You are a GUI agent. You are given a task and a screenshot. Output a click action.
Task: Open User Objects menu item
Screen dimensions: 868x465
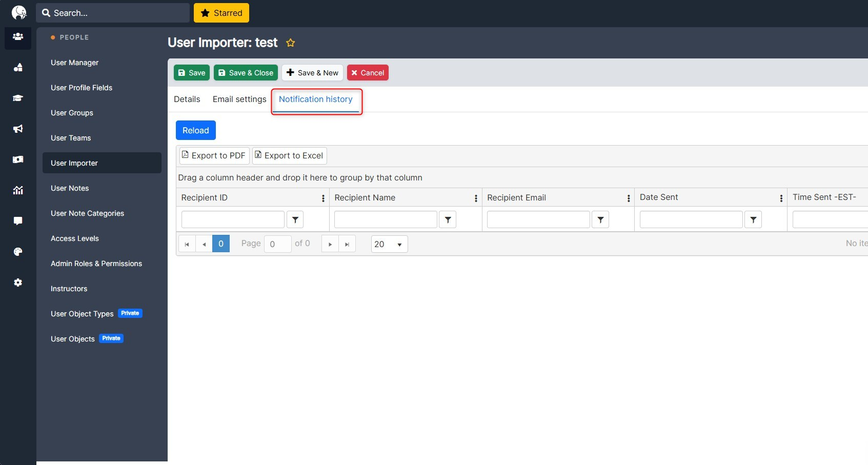coord(102,339)
